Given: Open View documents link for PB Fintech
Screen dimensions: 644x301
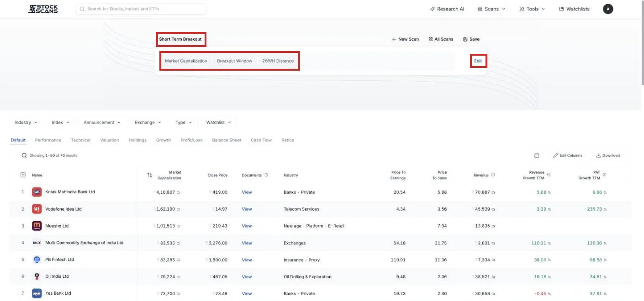Looking at the screenshot, I should (x=247, y=259).
